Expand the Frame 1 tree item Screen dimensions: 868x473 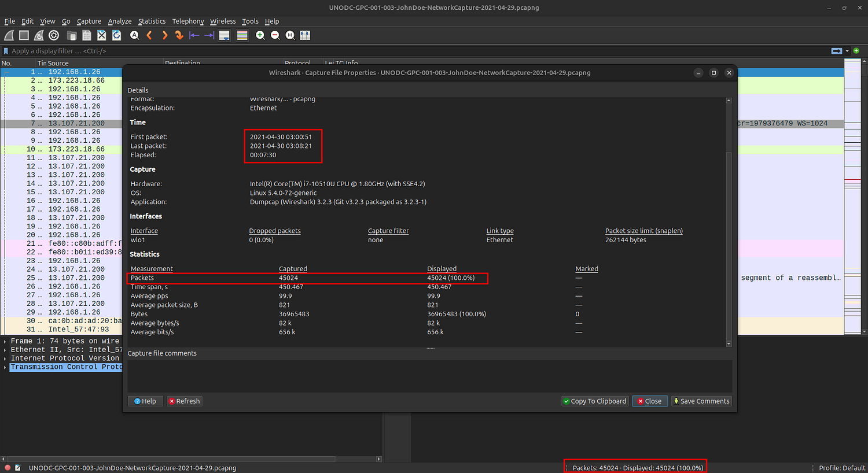[x=5, y=341]
